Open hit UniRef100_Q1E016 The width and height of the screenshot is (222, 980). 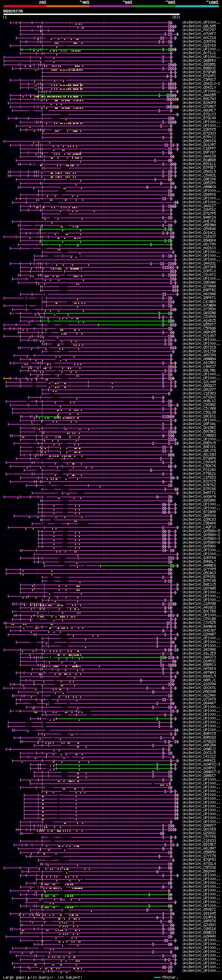199,45
